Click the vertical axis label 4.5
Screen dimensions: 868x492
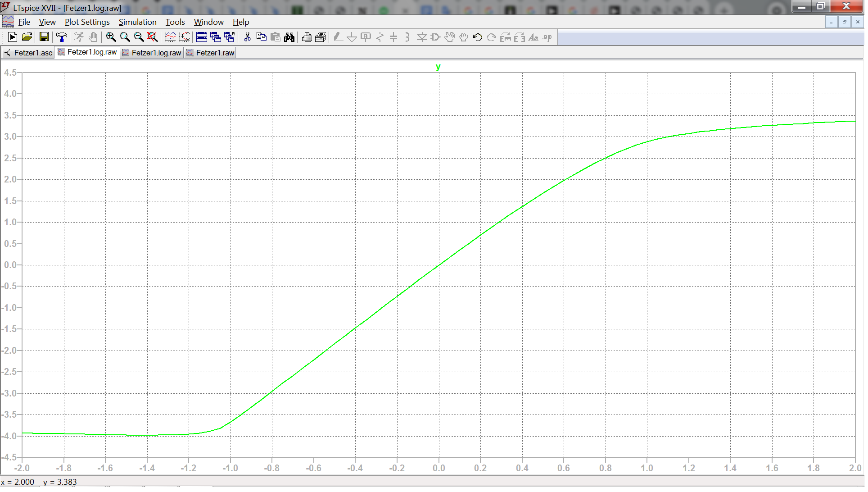[x=10, y=73]
